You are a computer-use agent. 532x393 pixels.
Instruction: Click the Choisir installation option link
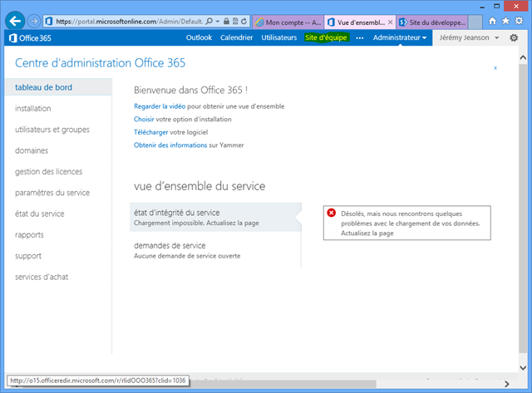[144, 120]
